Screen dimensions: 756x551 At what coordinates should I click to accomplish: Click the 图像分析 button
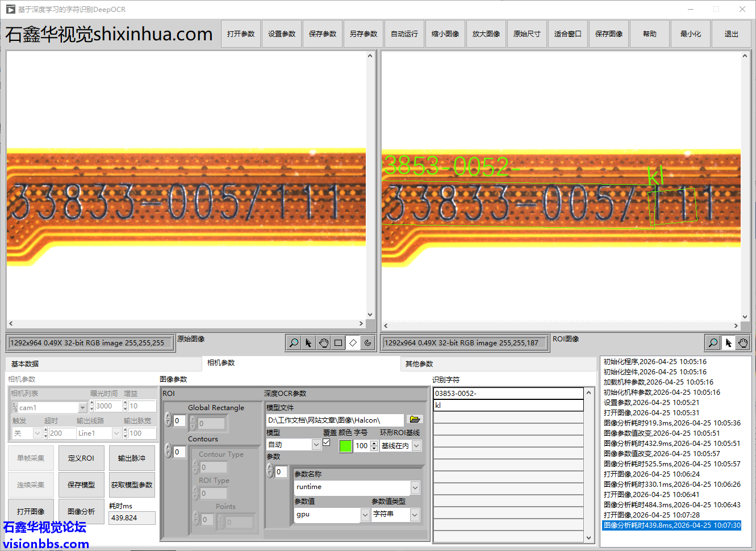click(x=81, y=512)
